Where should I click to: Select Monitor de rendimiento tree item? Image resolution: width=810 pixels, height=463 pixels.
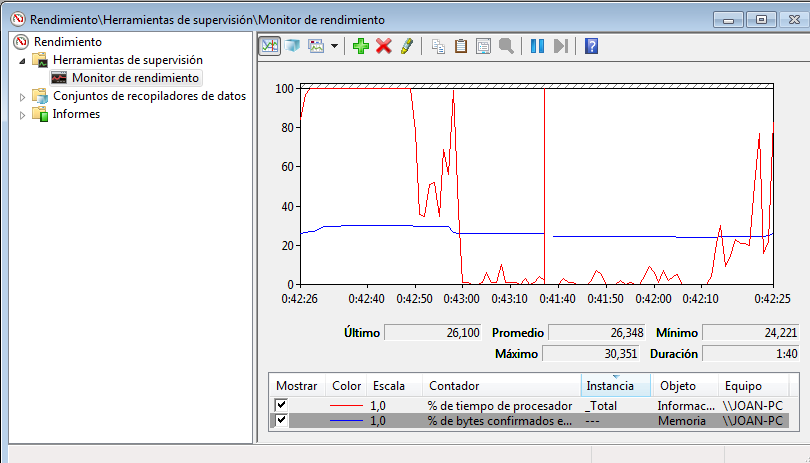point(135,78)
